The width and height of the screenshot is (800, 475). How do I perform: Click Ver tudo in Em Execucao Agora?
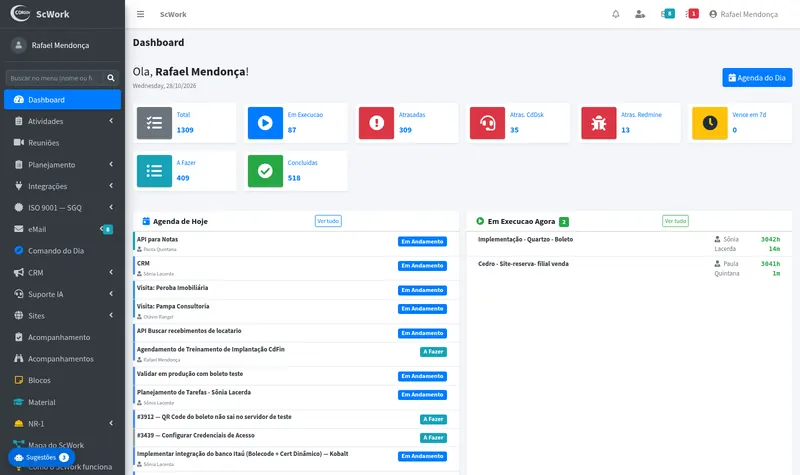click(676, 221)
